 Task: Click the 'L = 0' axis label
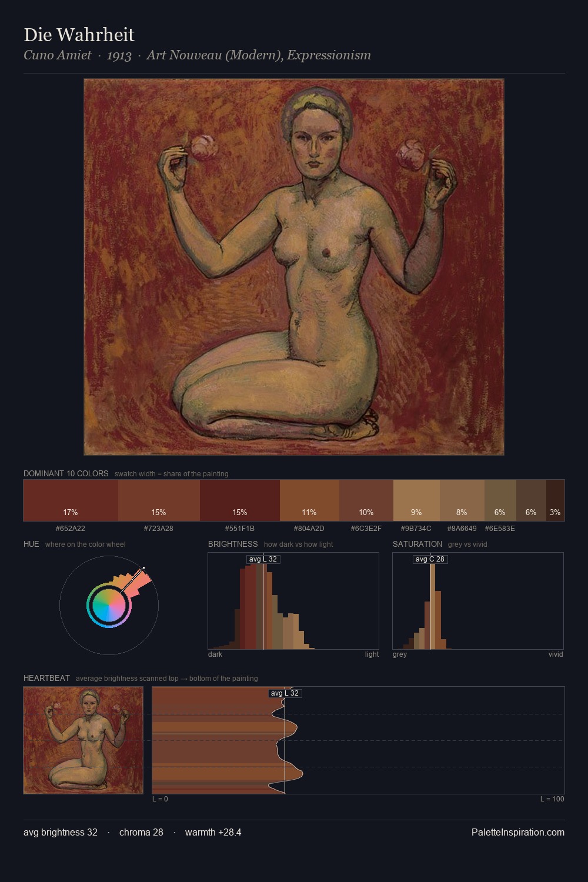coord(160,799)
